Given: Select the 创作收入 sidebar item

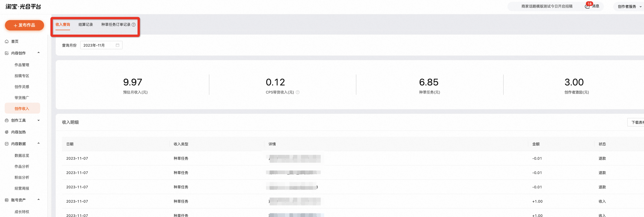Looking at the screenshot, I should [x=22, y=108].
